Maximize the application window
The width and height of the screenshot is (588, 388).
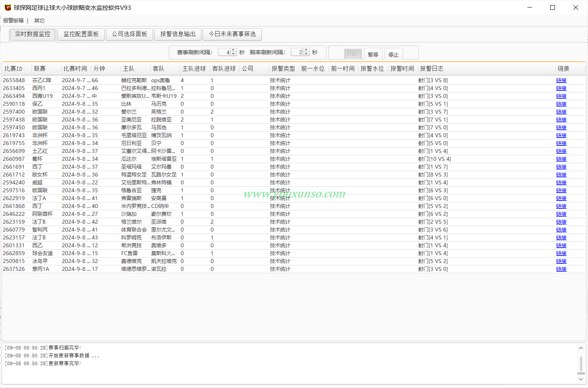(553, 7)
